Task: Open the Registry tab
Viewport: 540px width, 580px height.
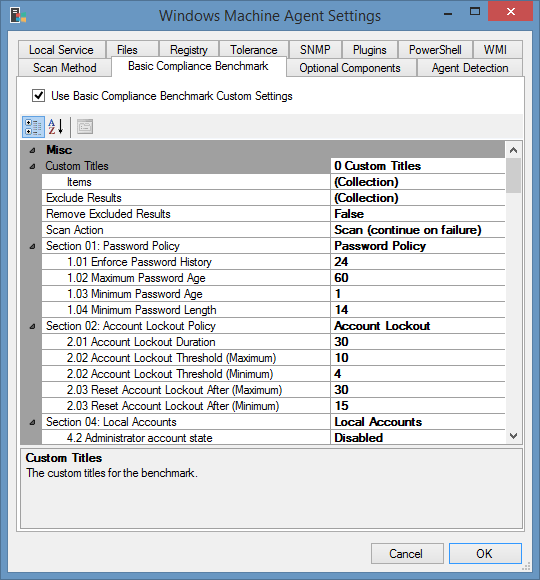Action: tap(189, 50)
